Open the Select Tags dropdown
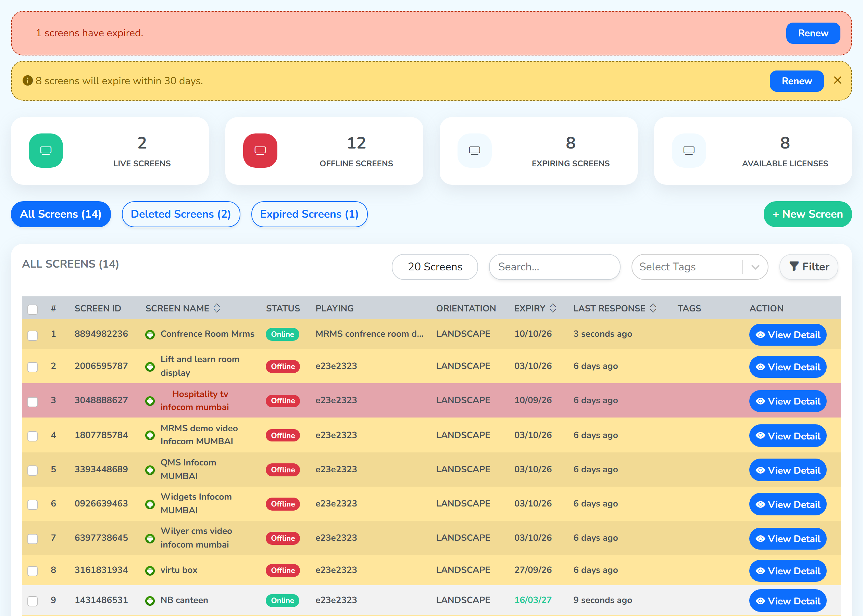Image resolution: width=863 pixels, height=616 pixels. (x=699, y=267)
